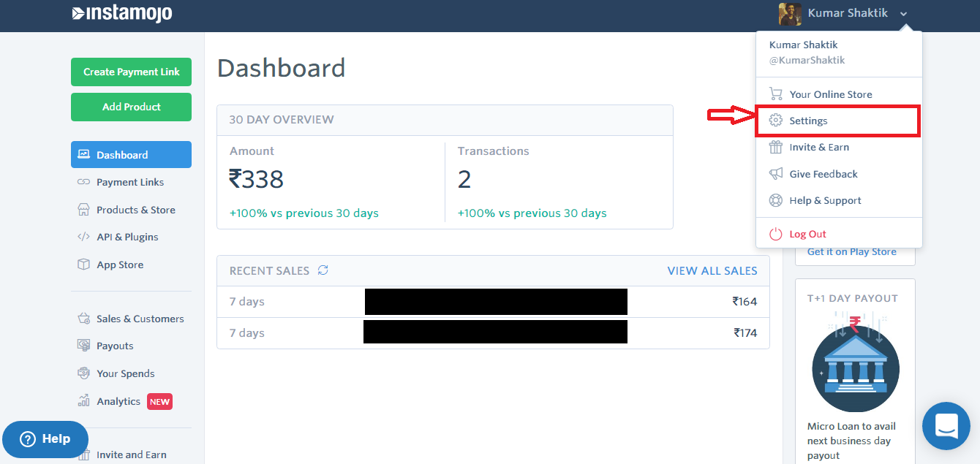The width and height of the screenshot is (980, 464).
Task: Click the T+1 DAY PAYOUT title
Action: click(x=852, y=298)
